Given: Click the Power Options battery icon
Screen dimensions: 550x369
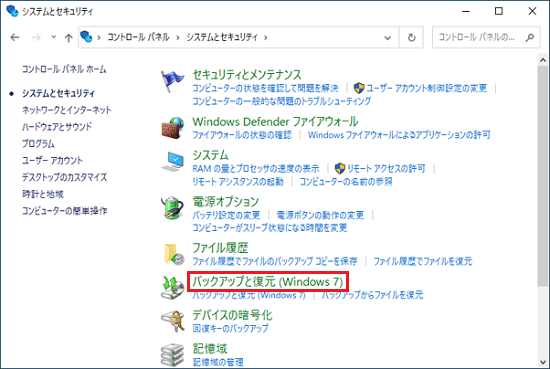Looking at the screenshot, I should click(x=172, y=208).
